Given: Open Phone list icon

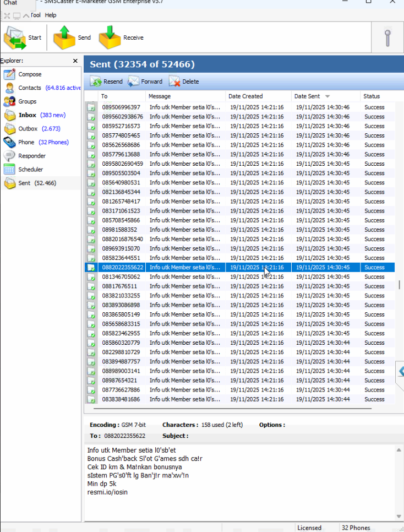Looking at the screenshot, I should click(9, 142).
